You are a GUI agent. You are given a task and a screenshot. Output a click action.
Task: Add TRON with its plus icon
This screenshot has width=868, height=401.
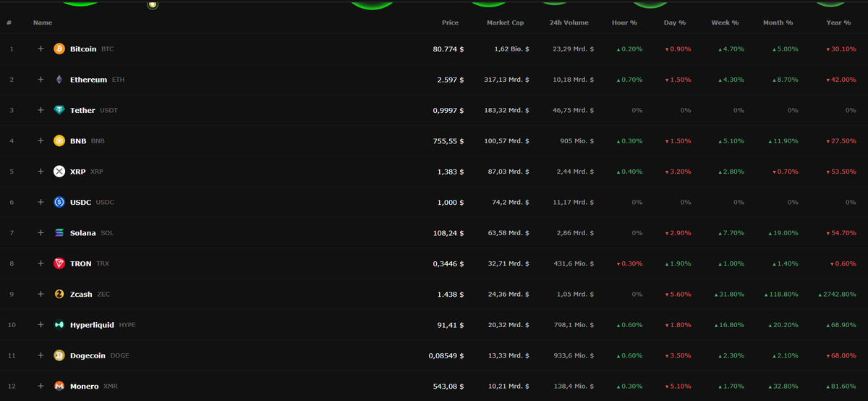tap(41, 263)
